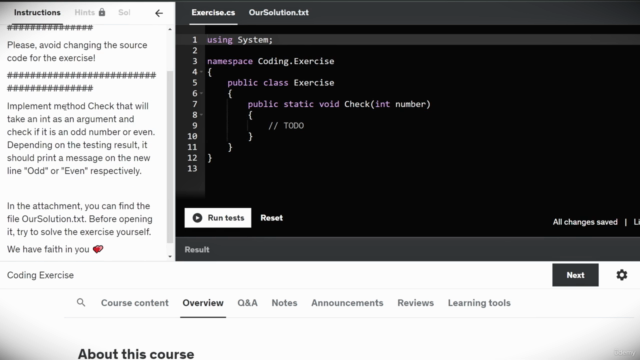View the Announcements tab

point(347,303)
